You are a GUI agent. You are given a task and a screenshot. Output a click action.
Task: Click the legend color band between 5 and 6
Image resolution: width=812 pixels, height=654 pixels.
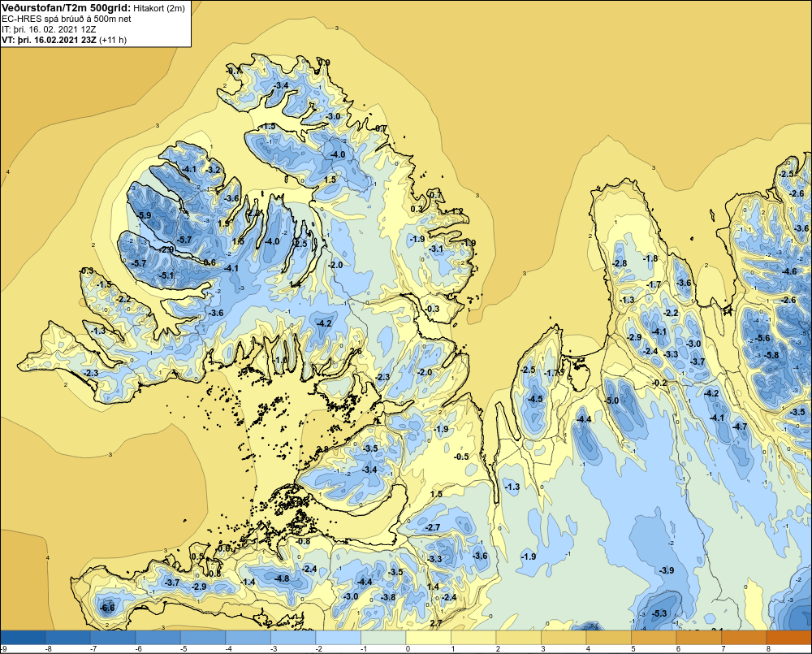[x=654, y=637]
